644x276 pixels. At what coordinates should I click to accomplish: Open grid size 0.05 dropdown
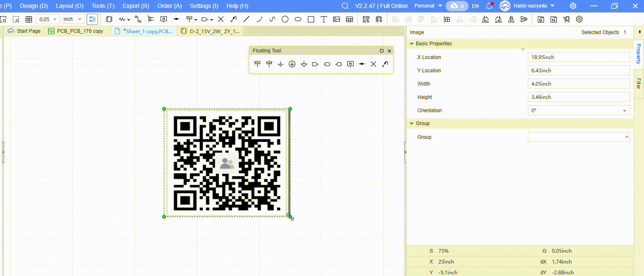coord(47,19)
